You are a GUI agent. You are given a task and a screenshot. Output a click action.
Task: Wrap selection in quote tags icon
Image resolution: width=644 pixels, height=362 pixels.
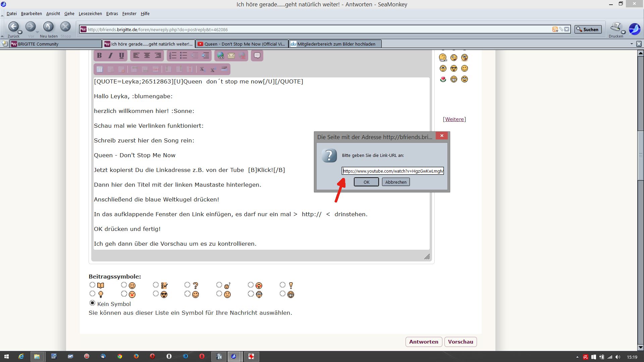[x=257, y=56]
